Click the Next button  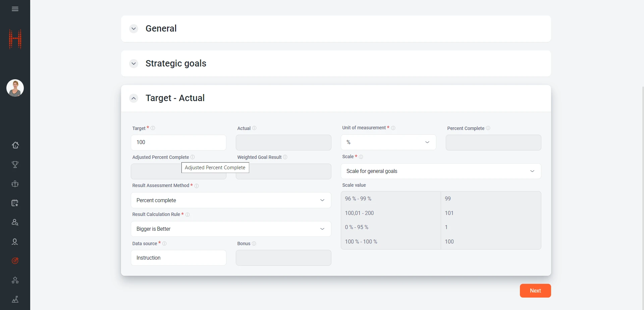[535, 291]
